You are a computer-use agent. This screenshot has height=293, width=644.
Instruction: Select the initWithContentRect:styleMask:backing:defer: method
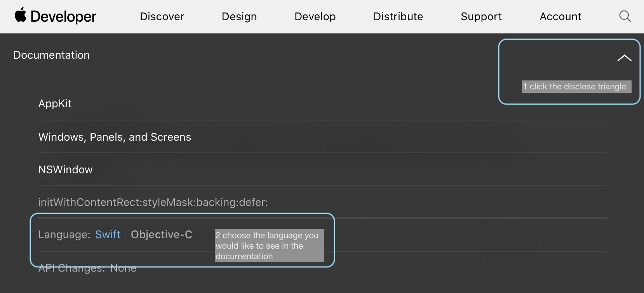[x=153, y=202]
